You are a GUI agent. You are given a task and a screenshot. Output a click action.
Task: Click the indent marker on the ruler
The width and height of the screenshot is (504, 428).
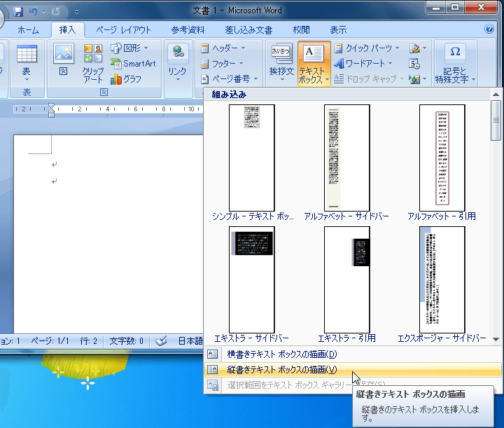click(51, 110)
